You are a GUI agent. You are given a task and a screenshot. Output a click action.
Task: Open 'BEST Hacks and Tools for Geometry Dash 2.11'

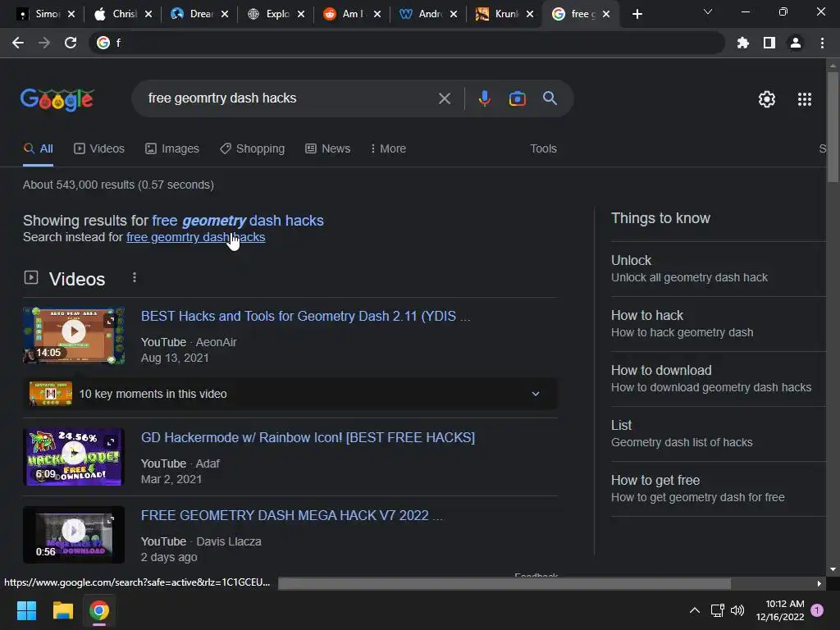tap(305, 316)
